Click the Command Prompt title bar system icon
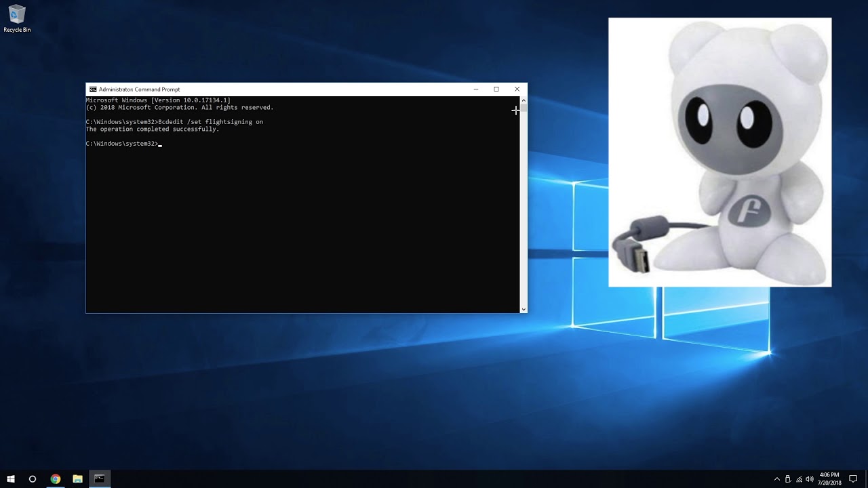This screenshot has height=488, width=868. pyautogui.click(x=93, y=89)
